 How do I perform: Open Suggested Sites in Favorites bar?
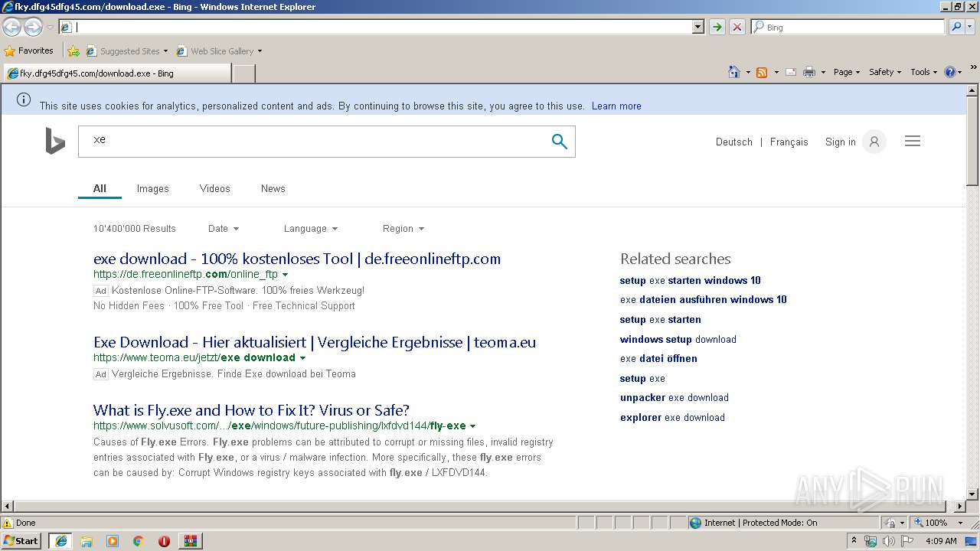pyautogui.click(x=126, y=51)
